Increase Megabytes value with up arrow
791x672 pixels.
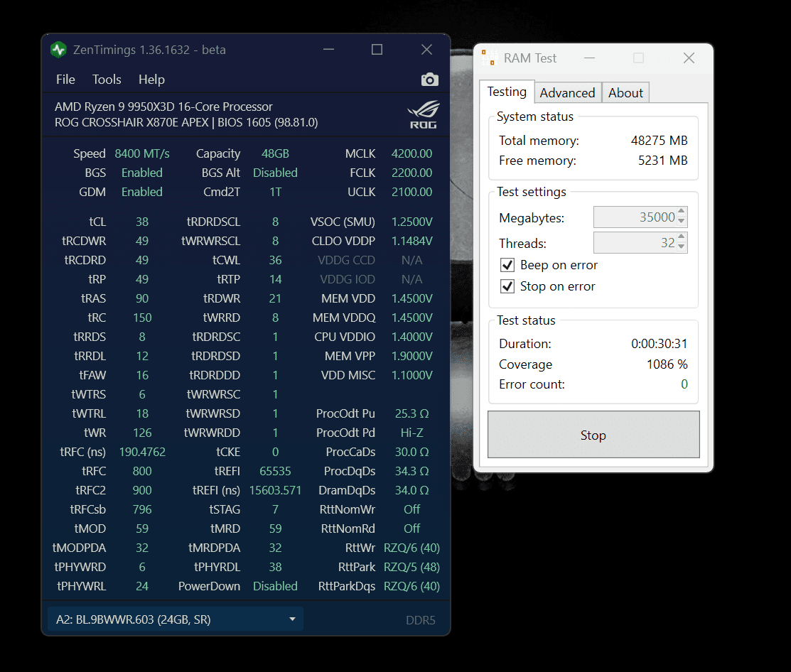[x=682, y=211]
